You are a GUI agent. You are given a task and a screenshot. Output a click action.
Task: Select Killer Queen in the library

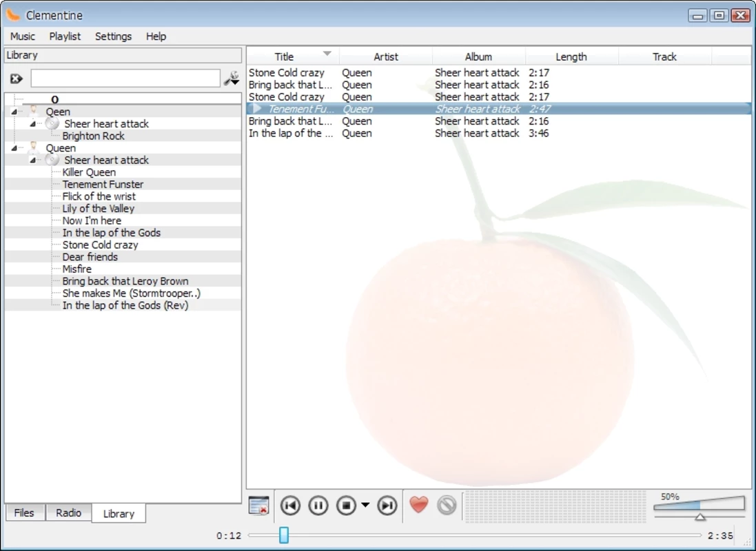pyautogui.click(x=89, y=172)
